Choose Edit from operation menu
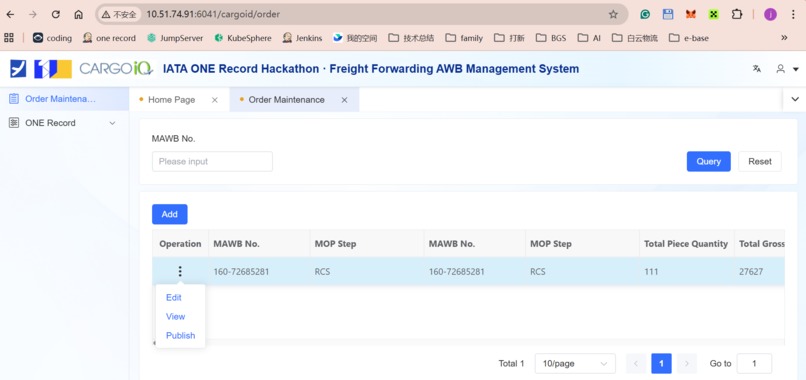Viewport: 806px width, 380px height. tap(174, 298)
